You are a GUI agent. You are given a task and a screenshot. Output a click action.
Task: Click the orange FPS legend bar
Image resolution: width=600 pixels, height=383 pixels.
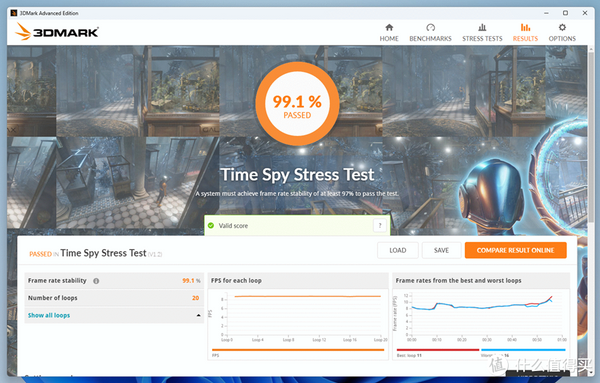[298, 350]
